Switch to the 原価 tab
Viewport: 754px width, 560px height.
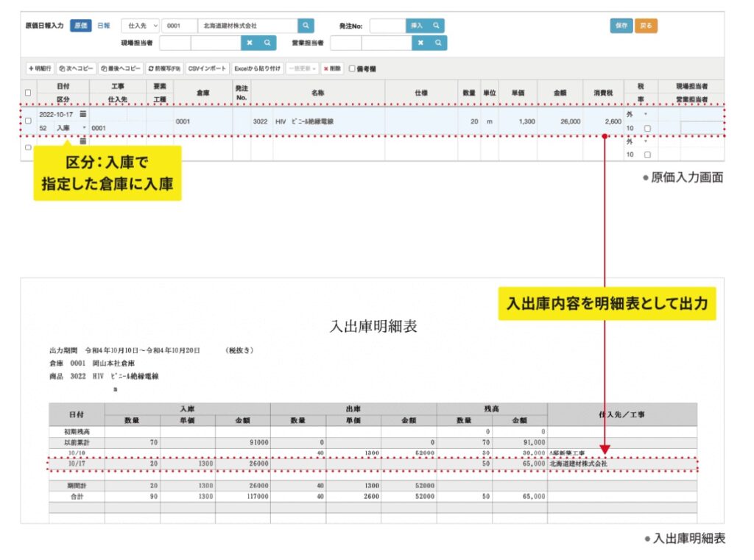pos(81,26)
